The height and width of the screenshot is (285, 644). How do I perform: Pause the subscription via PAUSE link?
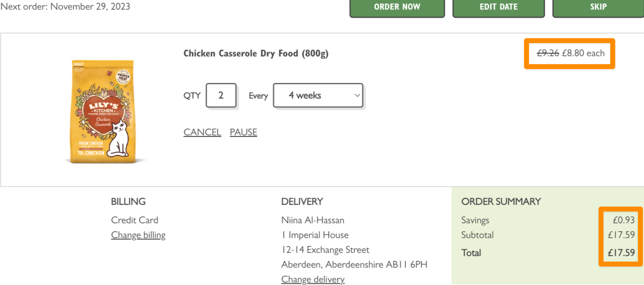pyautogui.click(x=243, y=132)
